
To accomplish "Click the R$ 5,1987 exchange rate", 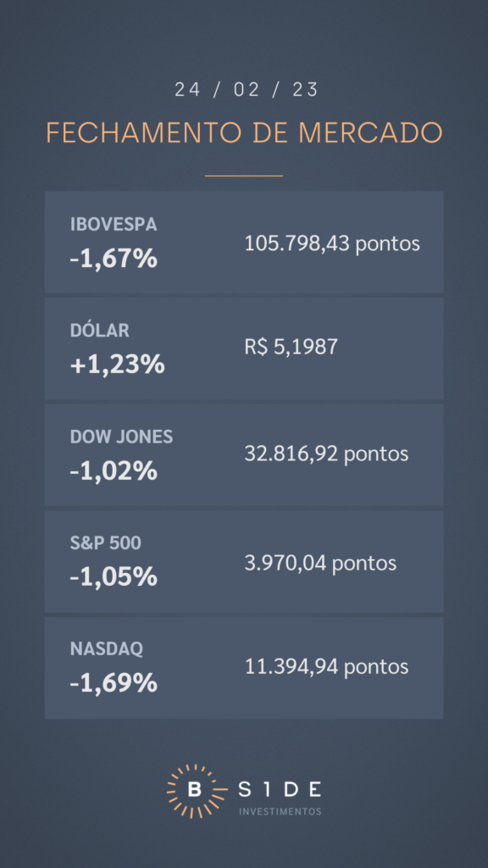I will [x=291, y=347].
